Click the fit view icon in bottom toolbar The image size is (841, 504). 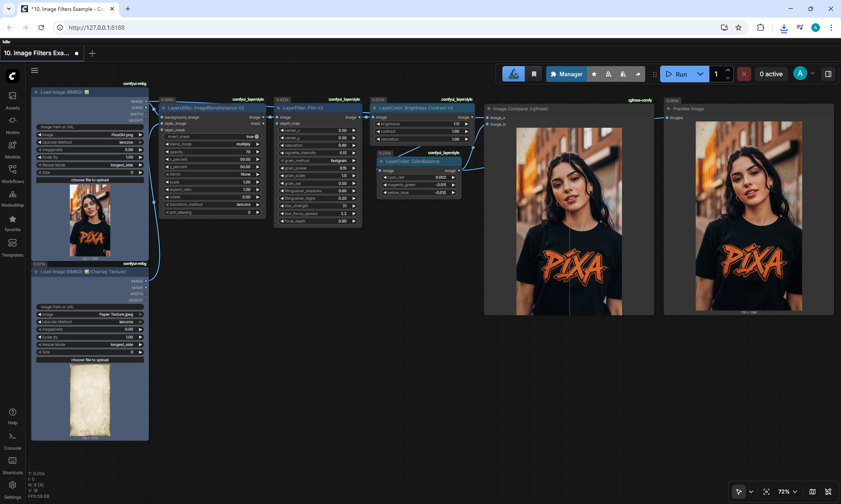coord(767,492)
